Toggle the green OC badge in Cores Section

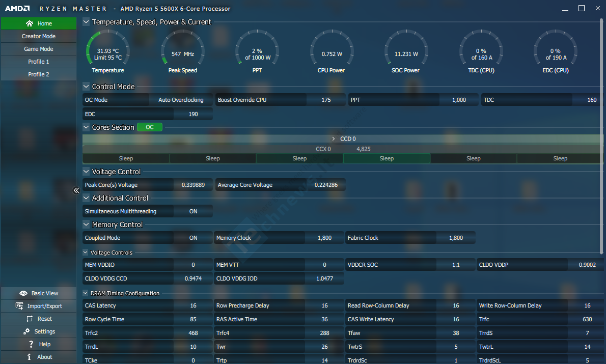click(150, 127)
